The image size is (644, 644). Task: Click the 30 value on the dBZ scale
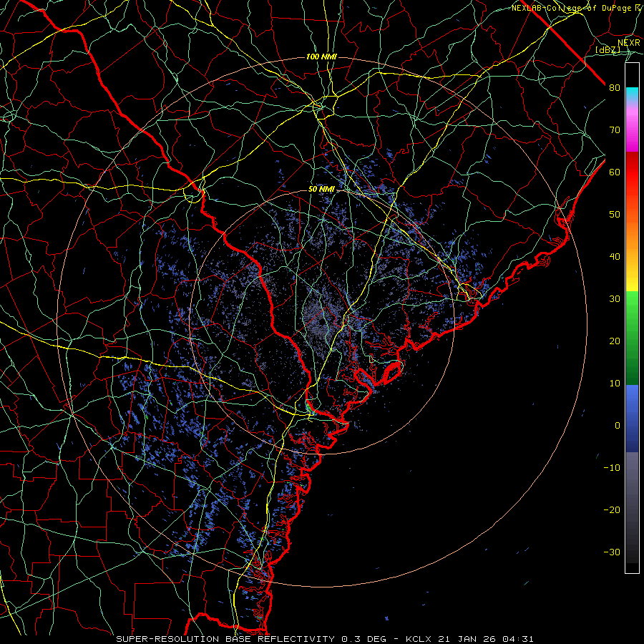click(x=615, y=299)
